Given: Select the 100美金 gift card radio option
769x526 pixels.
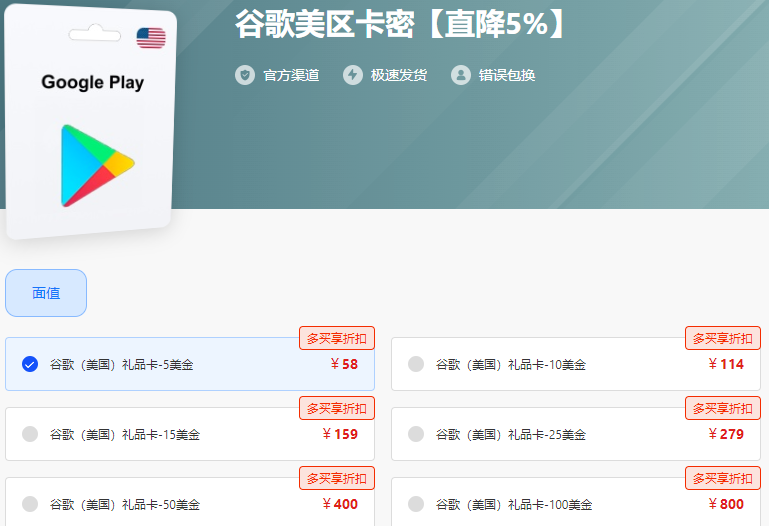Looking at the screenshot, I should tap(416, 504).
